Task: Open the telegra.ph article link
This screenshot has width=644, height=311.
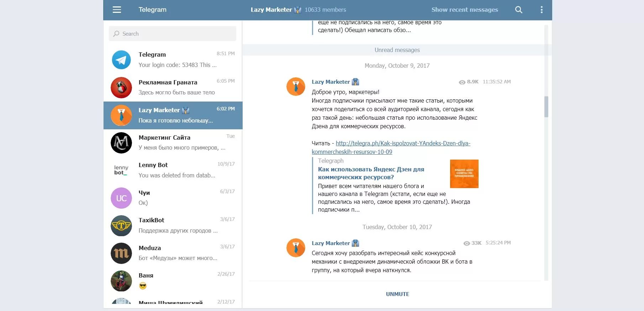Action: (391, 147)
